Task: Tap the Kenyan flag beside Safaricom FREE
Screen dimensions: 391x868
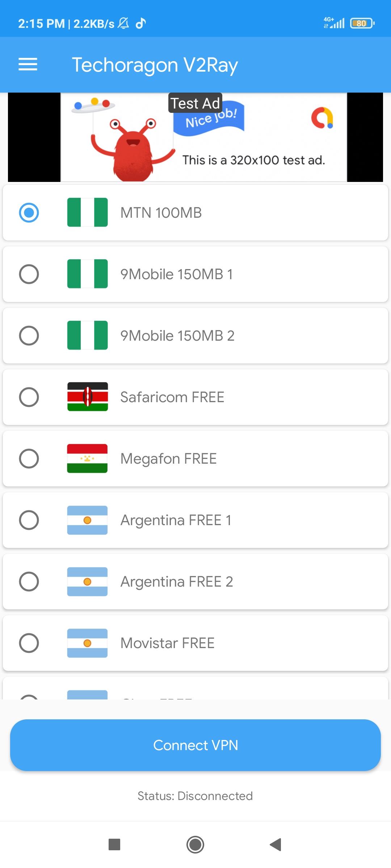Action: point(87,397)
